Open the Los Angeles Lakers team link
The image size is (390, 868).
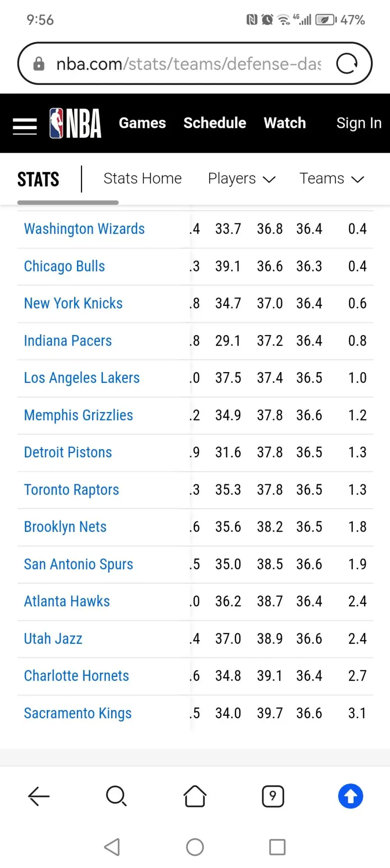[82, 378]
